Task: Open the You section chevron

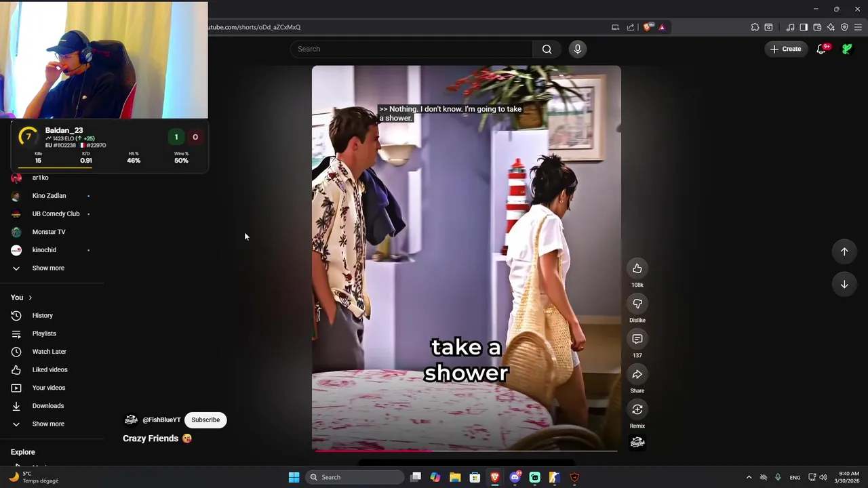Action: tap(30, 298)
